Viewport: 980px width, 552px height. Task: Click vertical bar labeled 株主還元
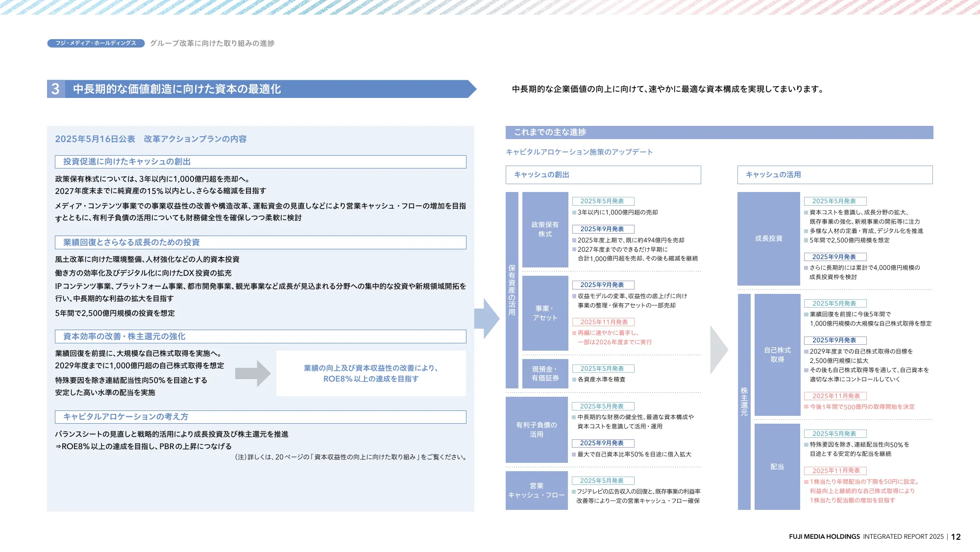[x=744, y=402]
